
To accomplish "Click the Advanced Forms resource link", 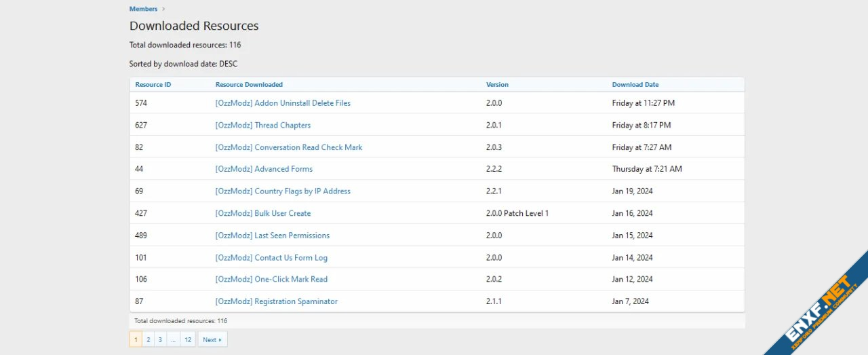I will 264,169.
